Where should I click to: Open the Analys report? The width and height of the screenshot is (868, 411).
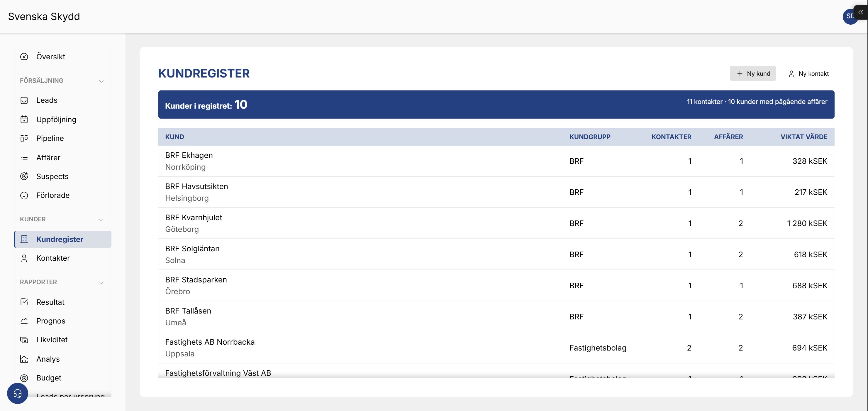[x=63, y=359]
